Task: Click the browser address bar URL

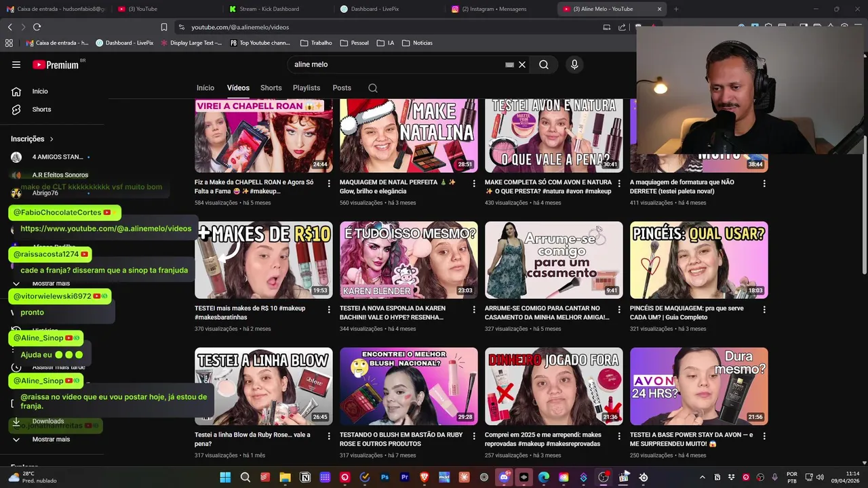Action: click(x=240, y=27)
